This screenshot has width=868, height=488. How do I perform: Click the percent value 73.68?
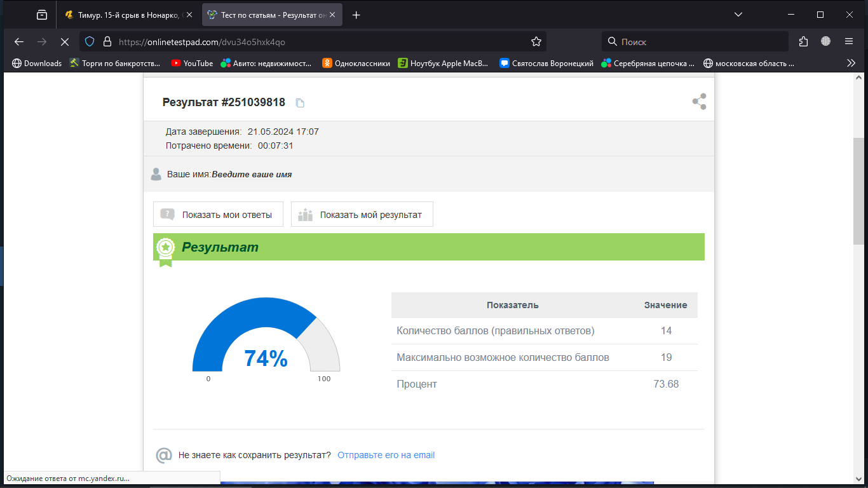tap(666, 384)
